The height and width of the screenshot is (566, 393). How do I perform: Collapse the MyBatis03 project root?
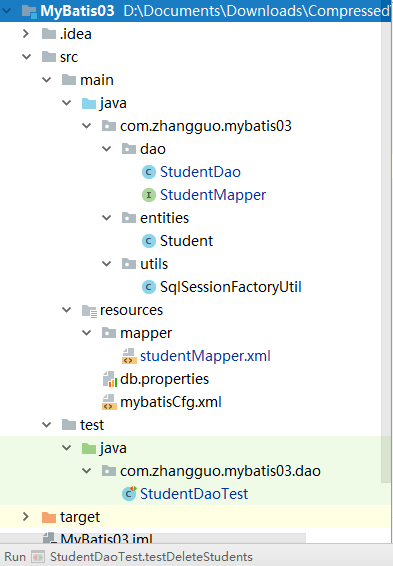pyautogui.click(x=6, y=11)
